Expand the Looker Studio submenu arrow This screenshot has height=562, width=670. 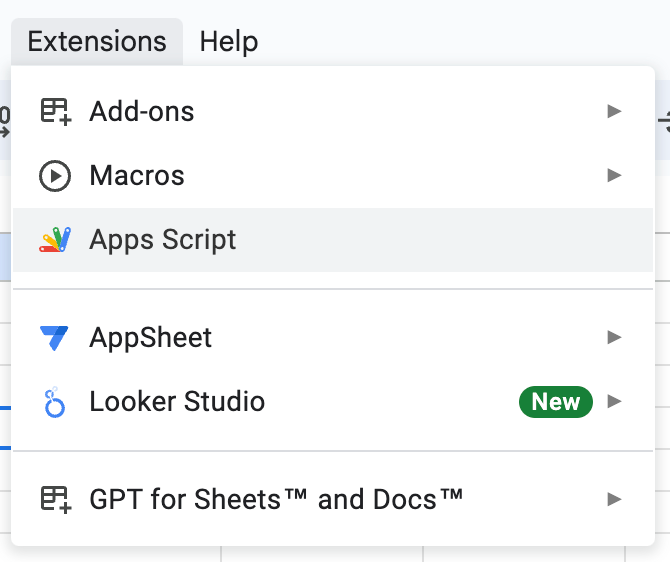[614, 402]
